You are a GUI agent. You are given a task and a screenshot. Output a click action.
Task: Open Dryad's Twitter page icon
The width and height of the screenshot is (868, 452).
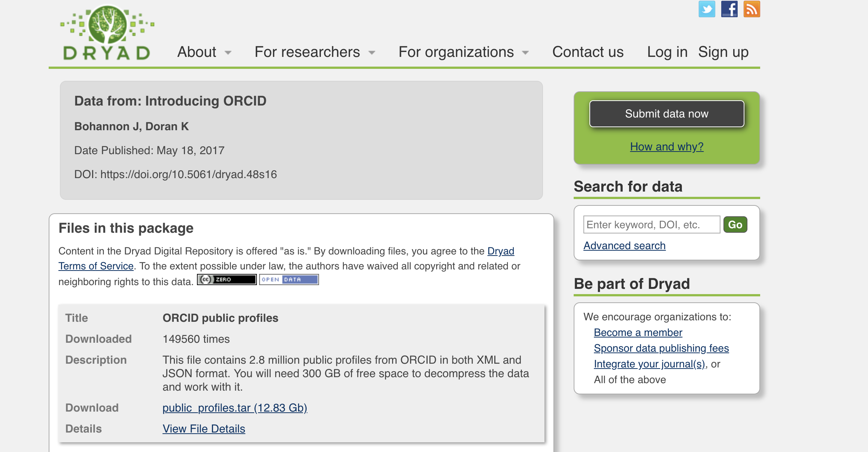(707, 9)
